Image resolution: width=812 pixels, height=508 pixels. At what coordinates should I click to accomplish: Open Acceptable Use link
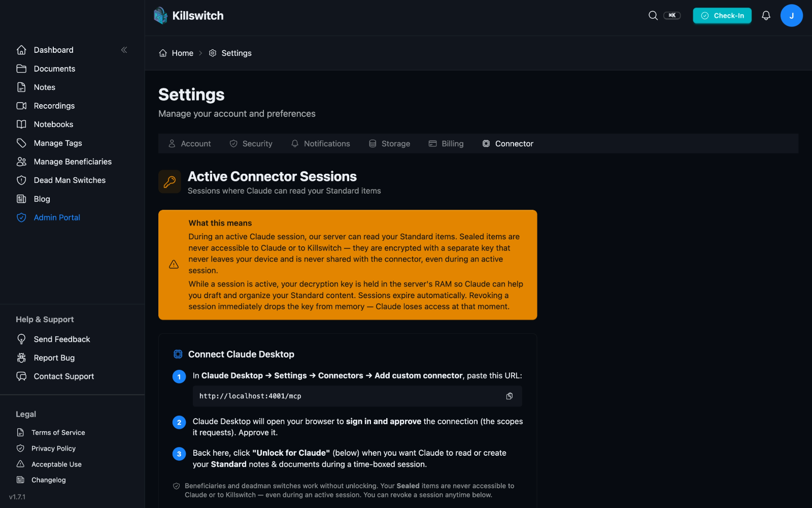pos(56,464)
